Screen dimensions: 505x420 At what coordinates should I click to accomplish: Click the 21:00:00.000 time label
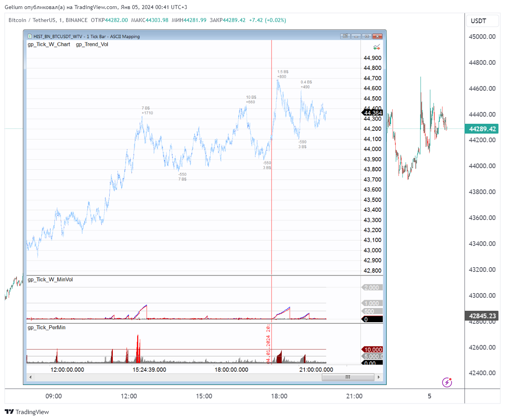tap(316, 370)
